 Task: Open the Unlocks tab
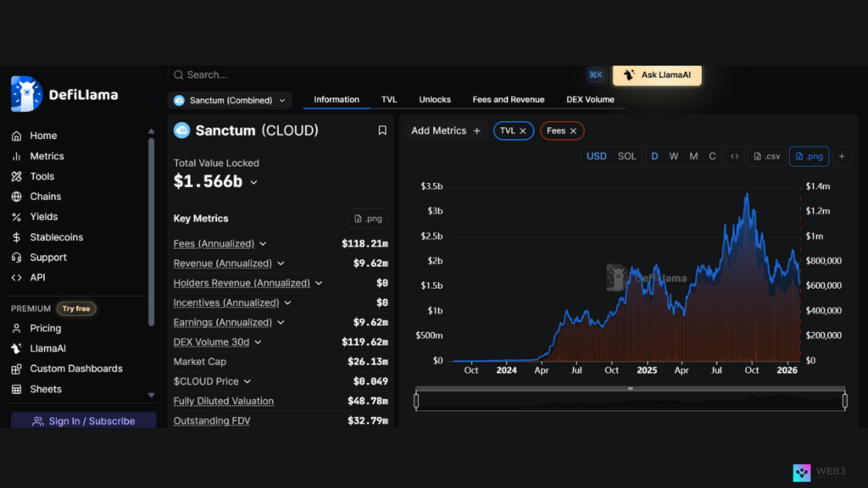[x=435, y=99]
